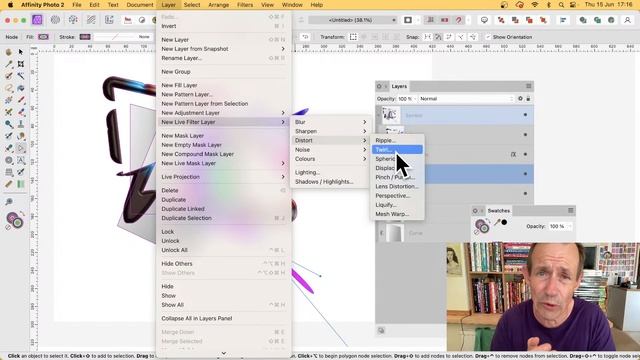Toggle visibility of the second layer
640x360 pixels.
(525, 135)
